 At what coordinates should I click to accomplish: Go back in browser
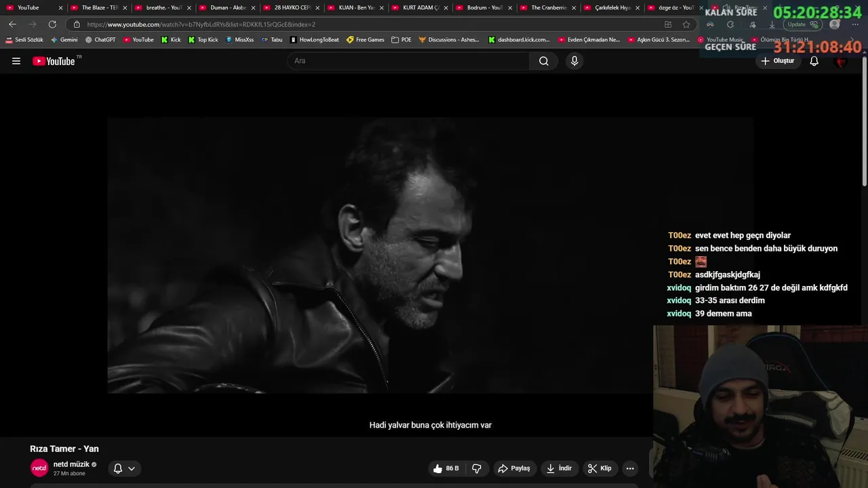click(x=12, y=24)
